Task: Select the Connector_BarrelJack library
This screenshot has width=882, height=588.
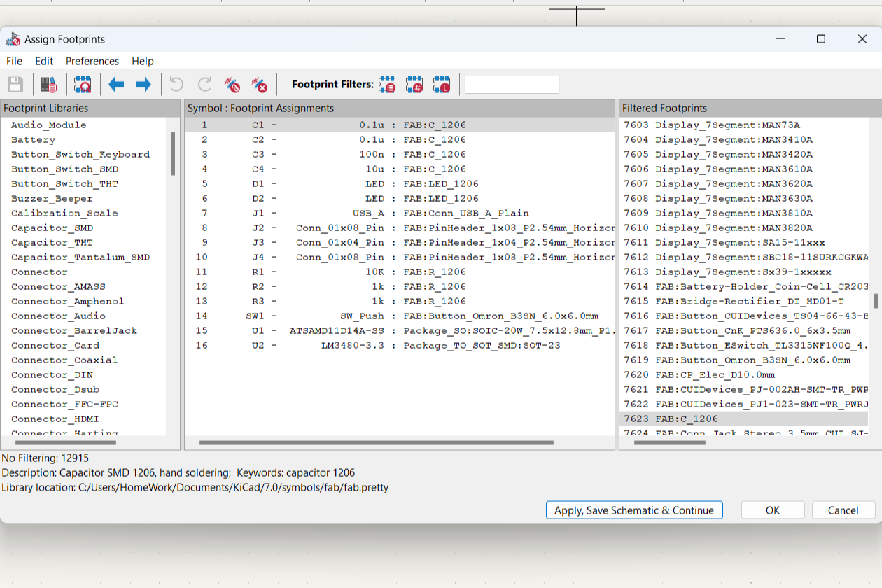Action: pos(74,330)
